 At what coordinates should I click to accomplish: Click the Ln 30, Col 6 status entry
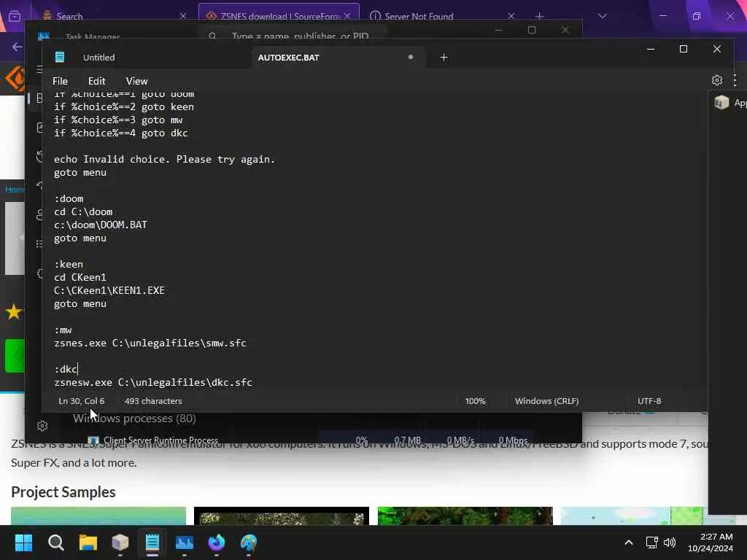click(x=82, y=401)
